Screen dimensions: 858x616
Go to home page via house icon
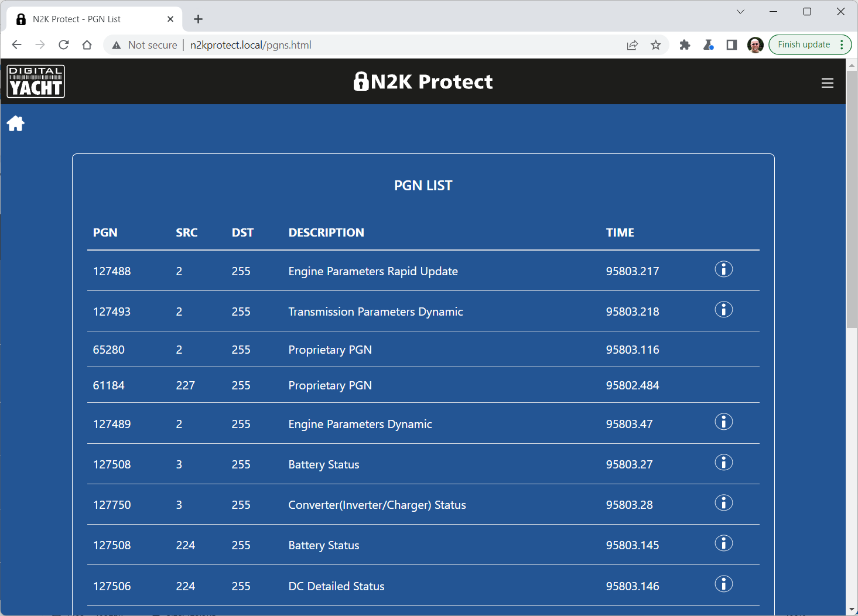16,124
